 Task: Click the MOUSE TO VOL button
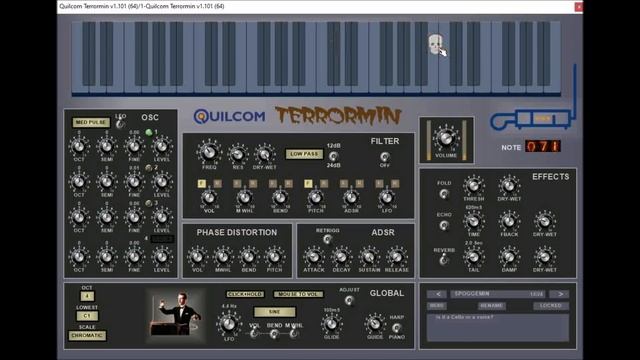[298, 294]
